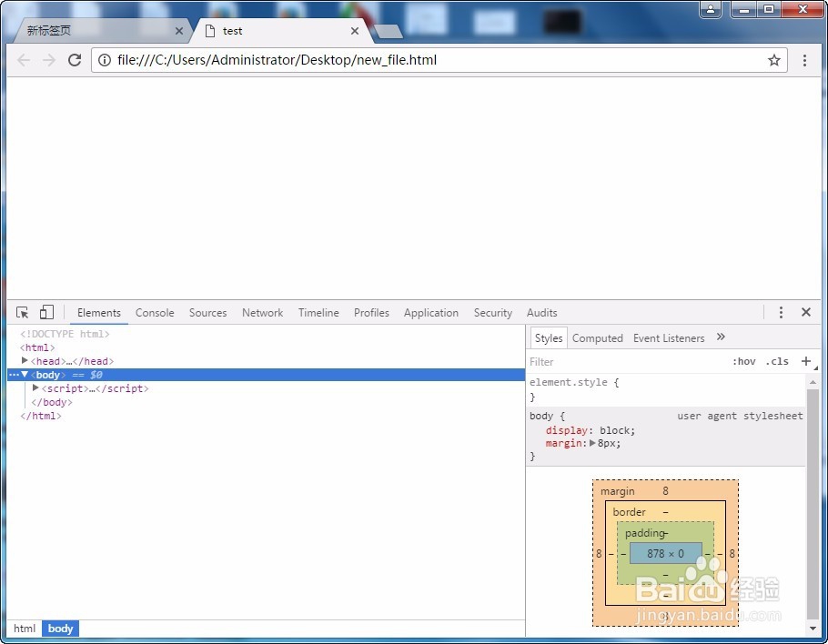The height and width of the screenshot is (644, 828).
Task: Open the Security tab
Action: pyautogui.click(x=492, y=313)
